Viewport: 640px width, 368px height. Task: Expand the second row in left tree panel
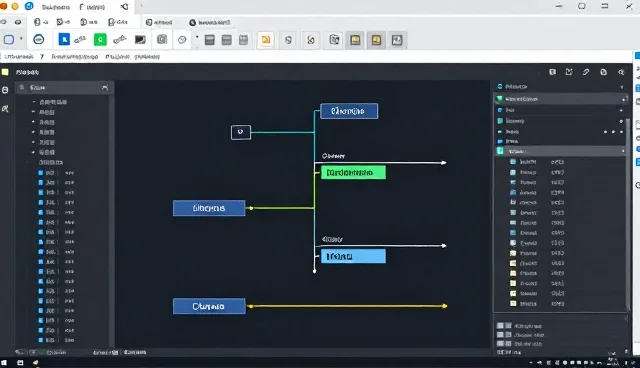(x=33, y=112)
